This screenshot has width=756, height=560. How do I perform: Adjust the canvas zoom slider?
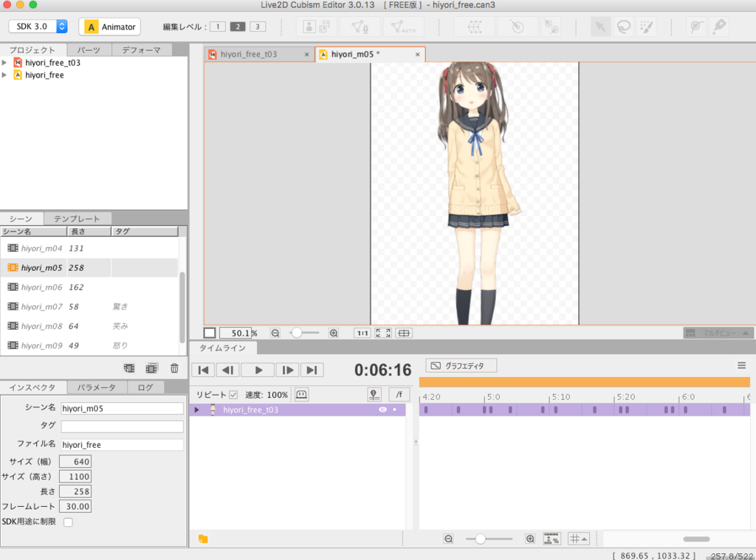tap(305, 333)
